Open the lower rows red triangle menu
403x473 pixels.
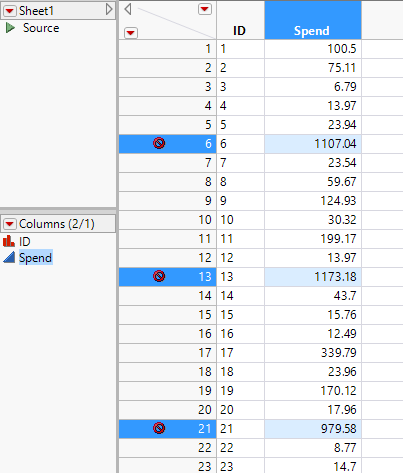(131, 33)
